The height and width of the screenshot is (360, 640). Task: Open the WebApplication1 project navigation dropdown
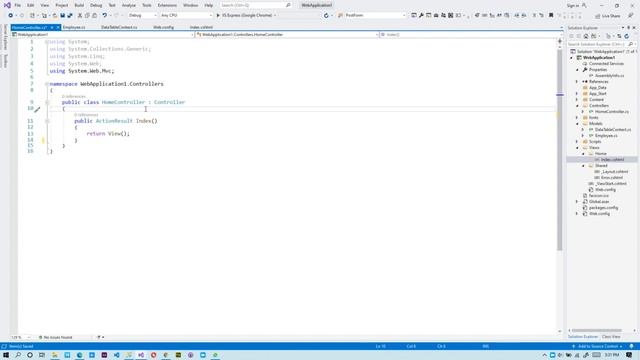click(x=103, y=35)
